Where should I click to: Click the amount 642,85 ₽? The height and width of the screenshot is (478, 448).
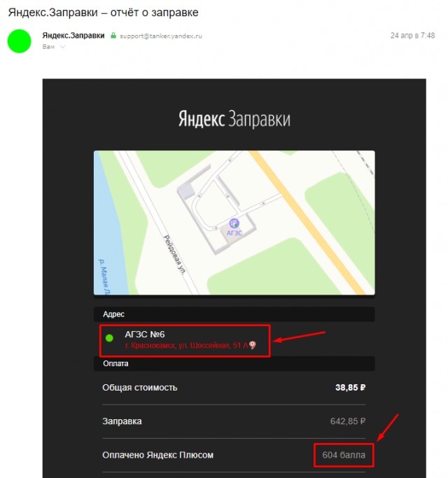[x=348, y=421]
